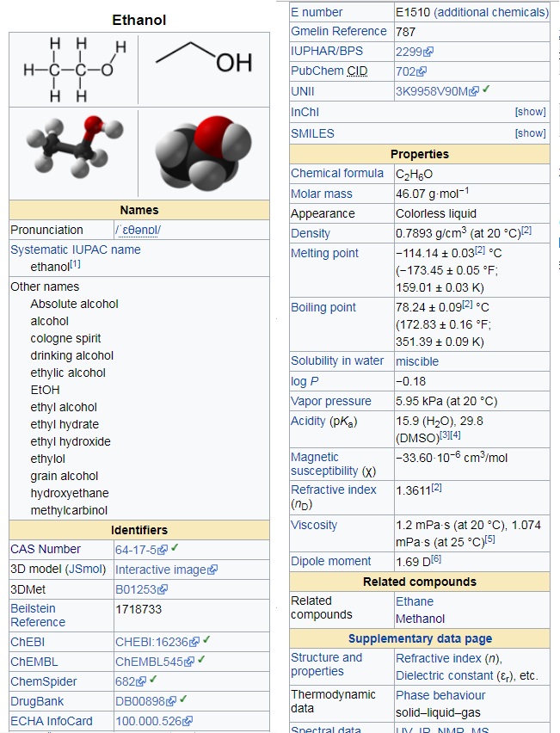The width and height of the screenshot is (560, 733).
Task: Open the Acidity link
Action: pyautogui.click(x=308, y=421)
